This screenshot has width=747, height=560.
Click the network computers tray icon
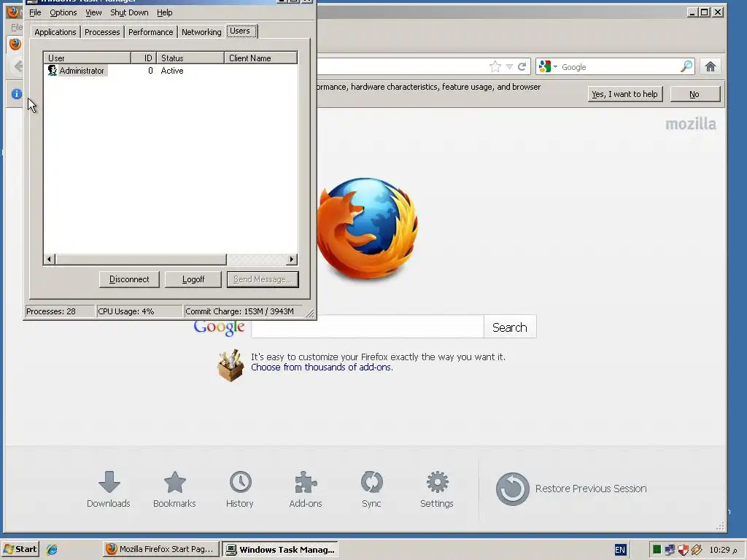coord(670,550)
